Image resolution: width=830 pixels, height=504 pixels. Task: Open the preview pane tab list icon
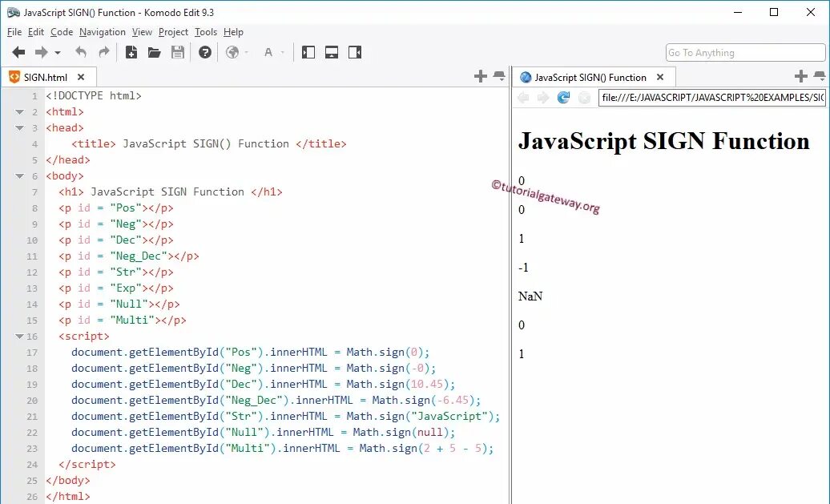coord(819,76)
